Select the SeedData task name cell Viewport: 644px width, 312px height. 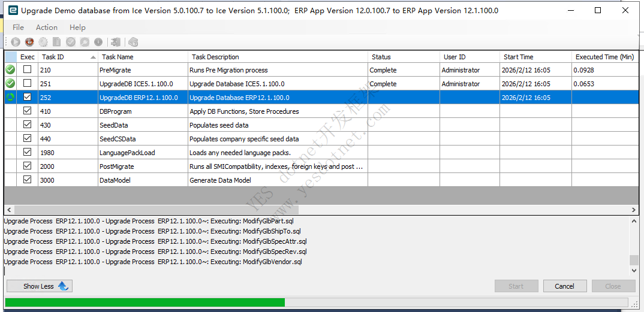tap(143, 125)
